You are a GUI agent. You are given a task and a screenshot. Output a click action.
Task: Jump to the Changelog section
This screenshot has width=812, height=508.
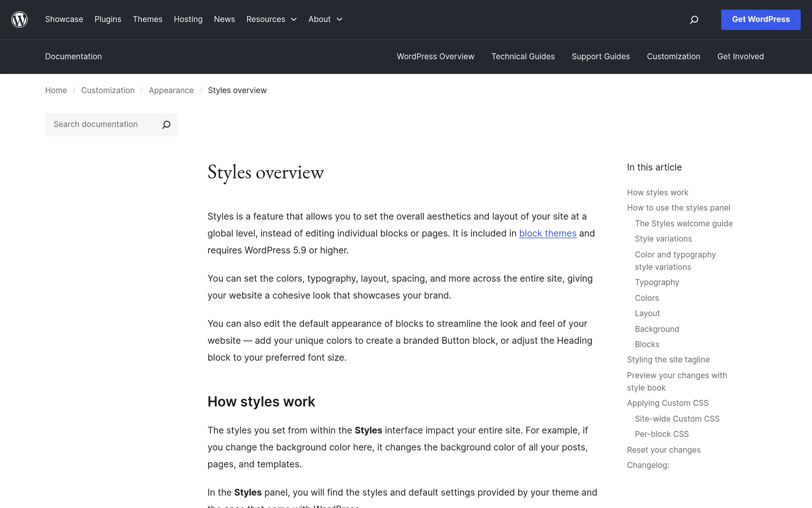648,465
